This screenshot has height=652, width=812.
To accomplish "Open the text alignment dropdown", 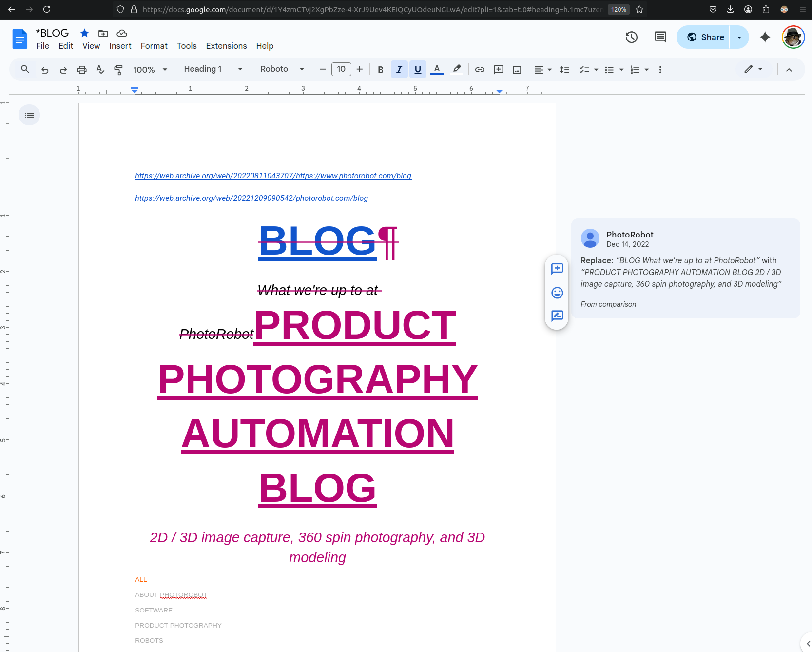I will [x=543, y=70].
